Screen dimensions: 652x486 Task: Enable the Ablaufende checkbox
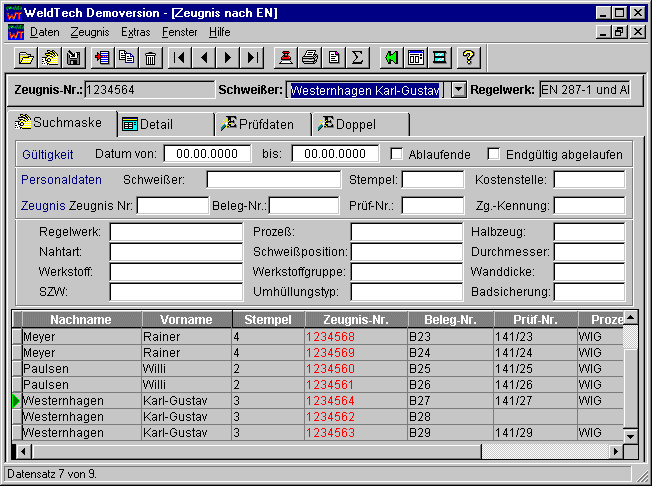point(397,154)
